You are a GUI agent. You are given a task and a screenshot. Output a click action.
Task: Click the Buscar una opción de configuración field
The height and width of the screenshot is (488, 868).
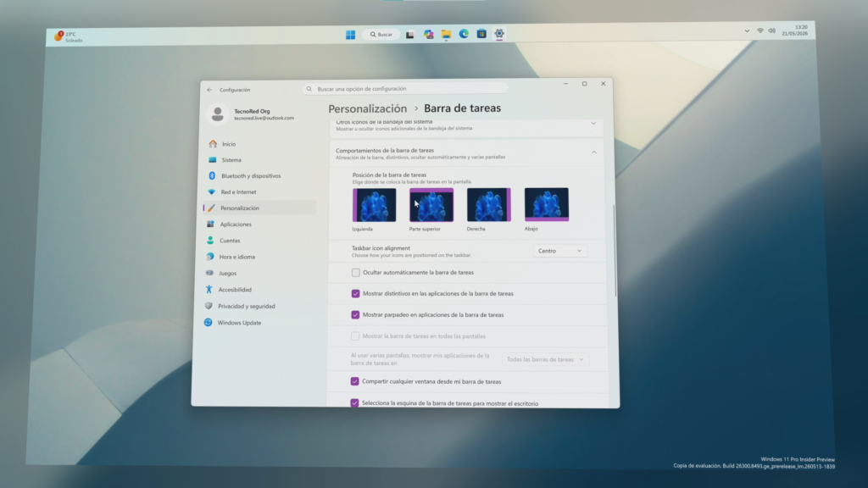(405, 88)
